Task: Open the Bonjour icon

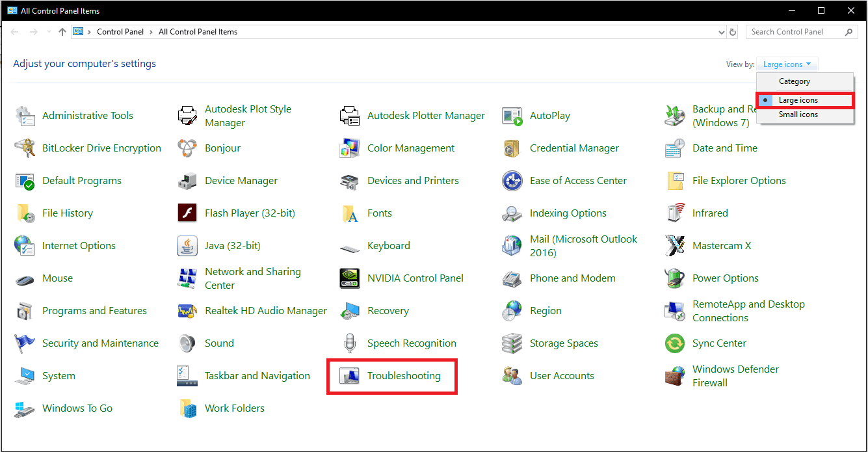Action: [x=187, y=148]
